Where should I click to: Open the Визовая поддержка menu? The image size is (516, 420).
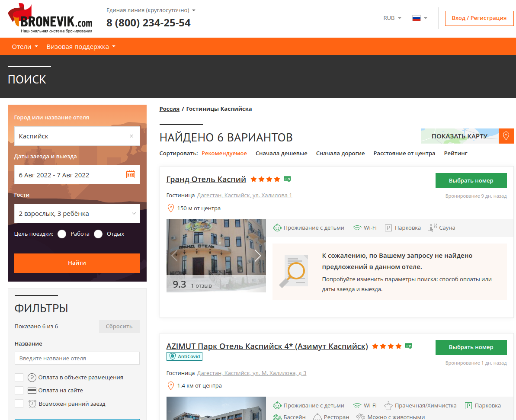coord(81,46)
